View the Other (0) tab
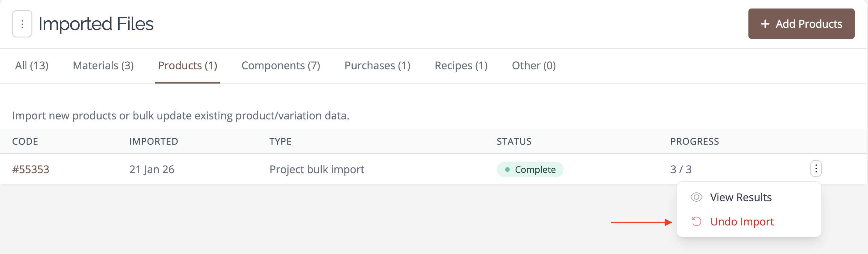 534,65
